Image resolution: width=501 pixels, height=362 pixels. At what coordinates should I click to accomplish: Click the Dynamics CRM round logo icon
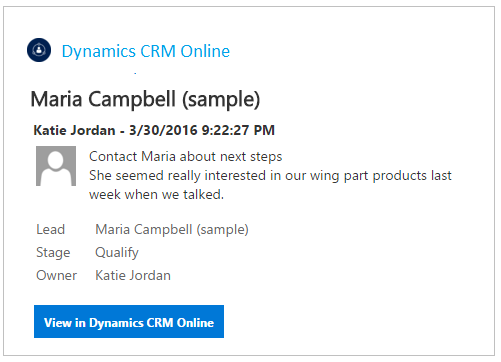pos(39,50)
